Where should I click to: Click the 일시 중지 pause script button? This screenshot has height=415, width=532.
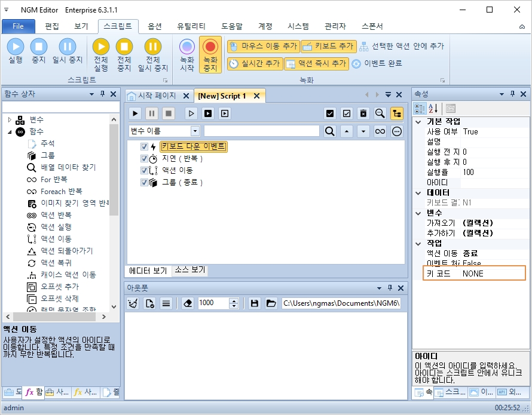[x=68, y=51]
